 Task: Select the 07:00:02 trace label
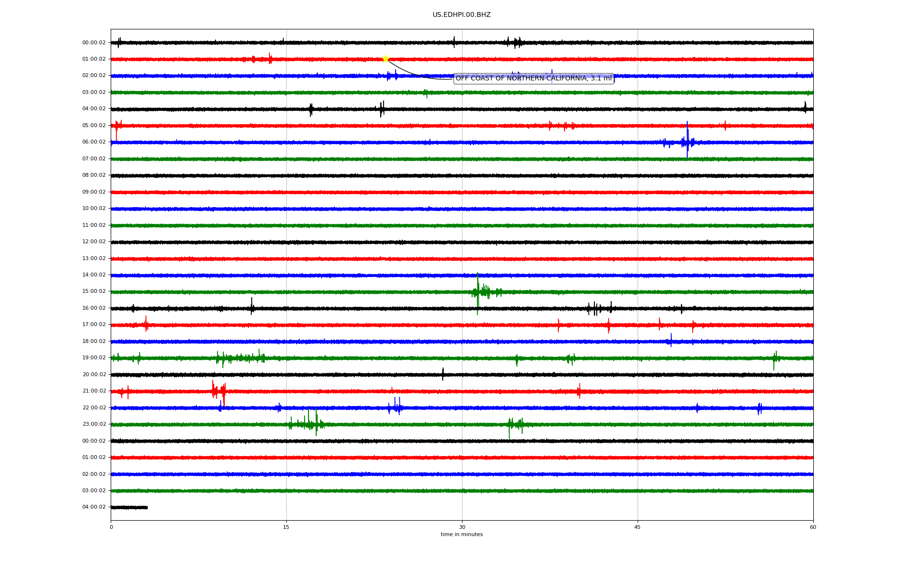(94, 158)
